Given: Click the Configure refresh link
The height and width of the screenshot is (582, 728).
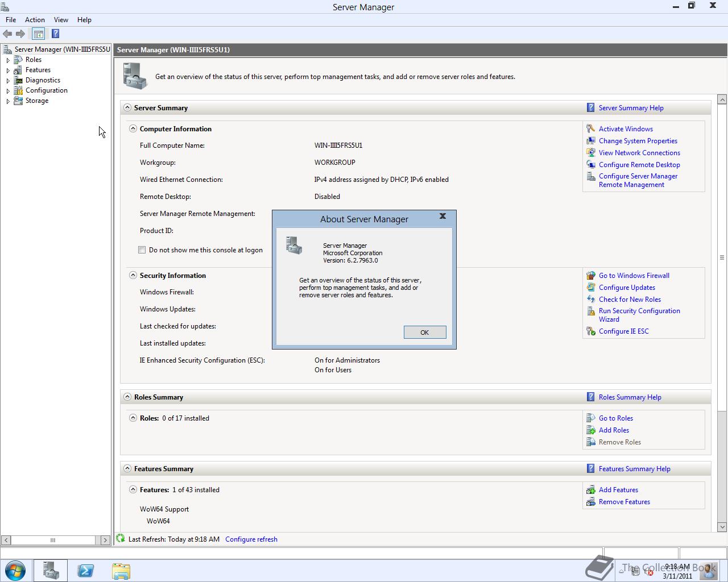Looking at the screenshot, I should click(x=251, y=539).
